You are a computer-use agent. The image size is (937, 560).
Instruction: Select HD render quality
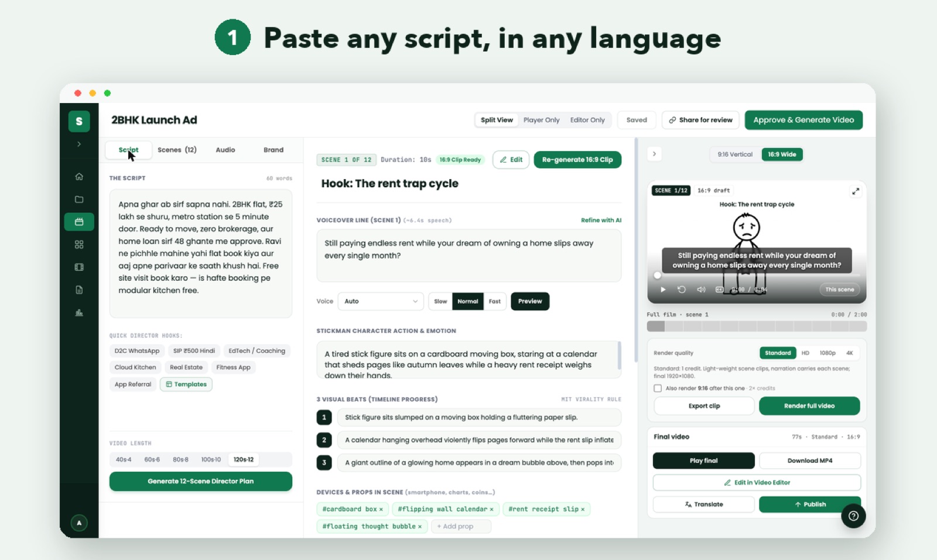tap(805, 353)
